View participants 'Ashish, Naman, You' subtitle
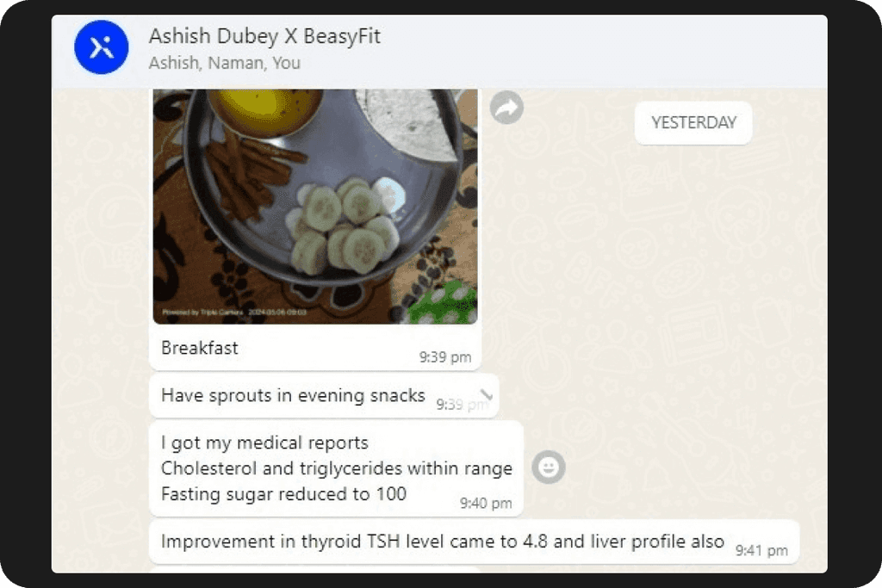The width and height of the screenshot is (882, 588). [225, 63]
